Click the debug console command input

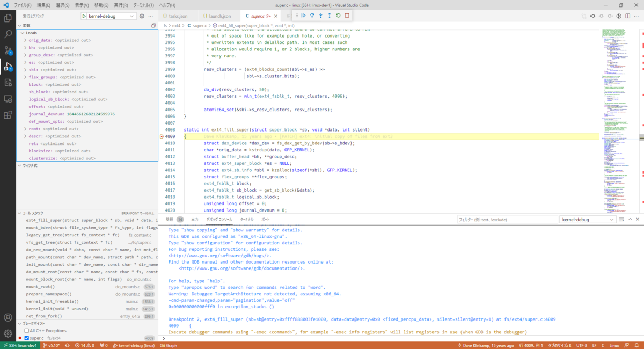click(402, 338)
